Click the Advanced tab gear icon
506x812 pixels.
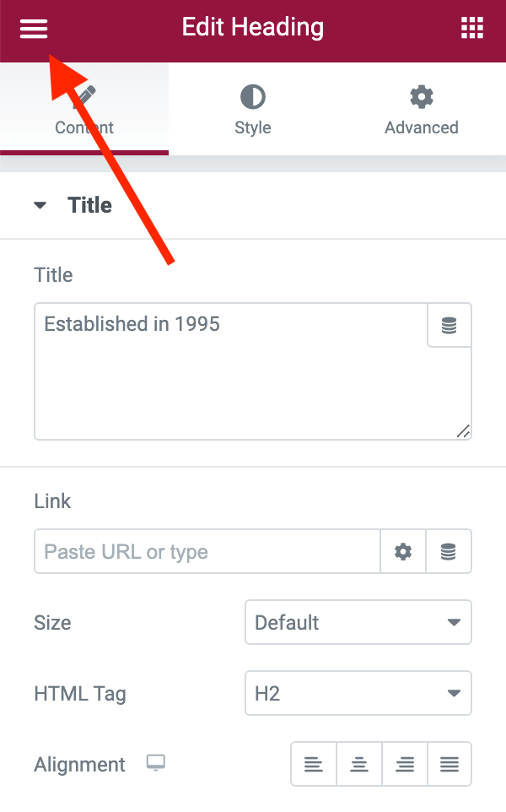point(422,97)
